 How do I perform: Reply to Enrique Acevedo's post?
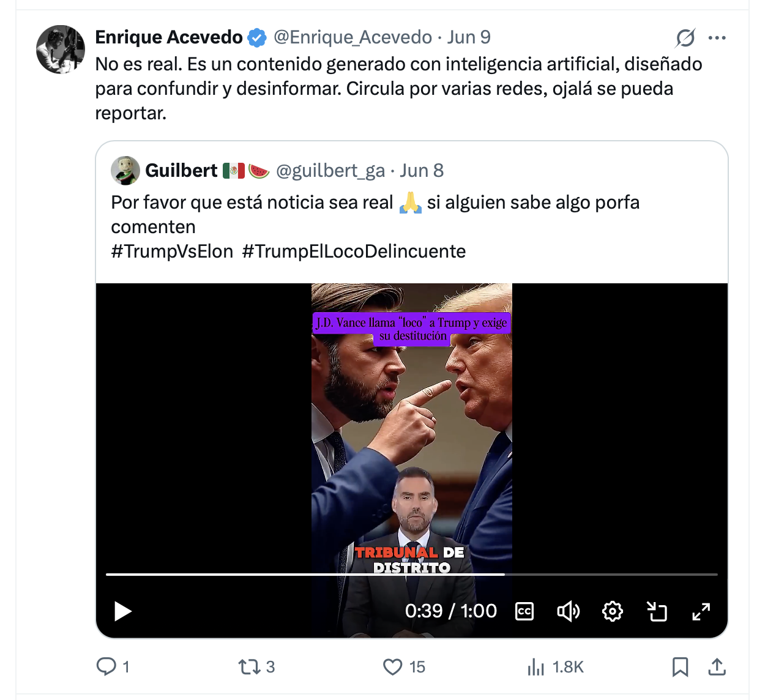tap(106, 667)
